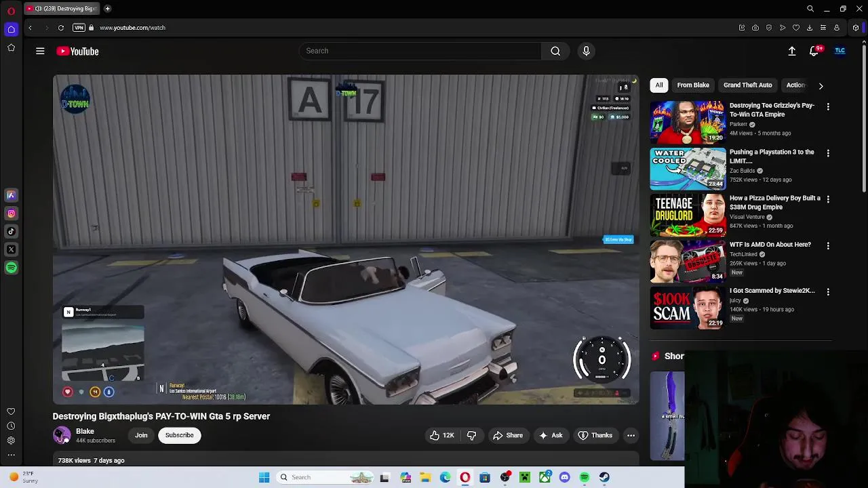The height and width of the screenshot is (488, 868).
Task: Open Instagram in Opera sidebar
Action: (x=11, y=213)
